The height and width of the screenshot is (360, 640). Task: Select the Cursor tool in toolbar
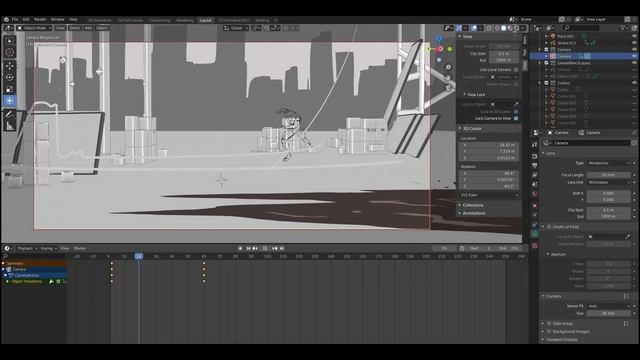pos(10,53)
